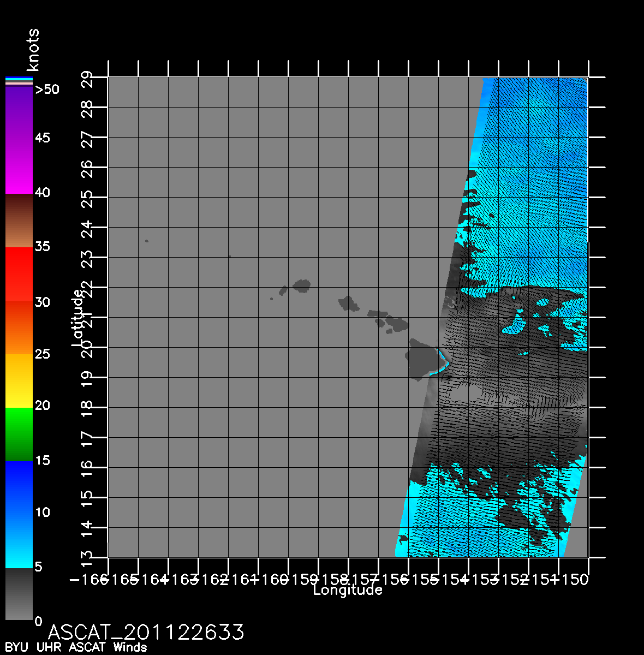
Task: Click the magenta 40-45 knots color band
Action: coord(19,166)
